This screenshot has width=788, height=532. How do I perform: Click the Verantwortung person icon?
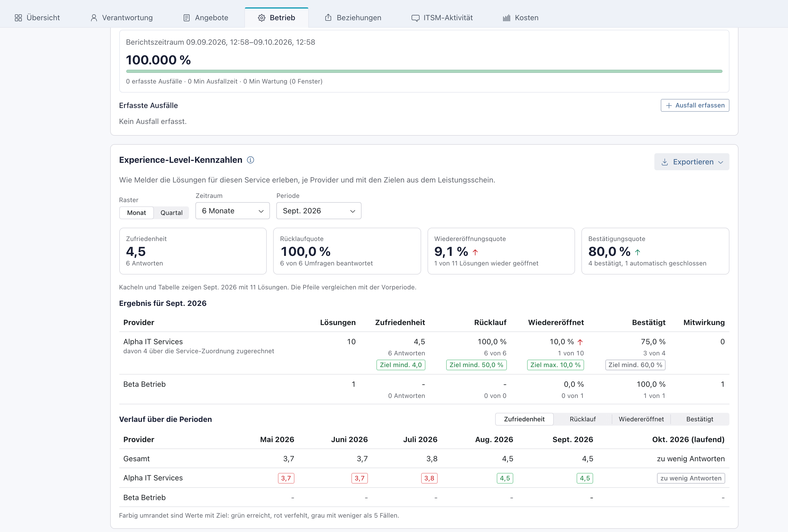pyautogui.click(x=94, y=18)
